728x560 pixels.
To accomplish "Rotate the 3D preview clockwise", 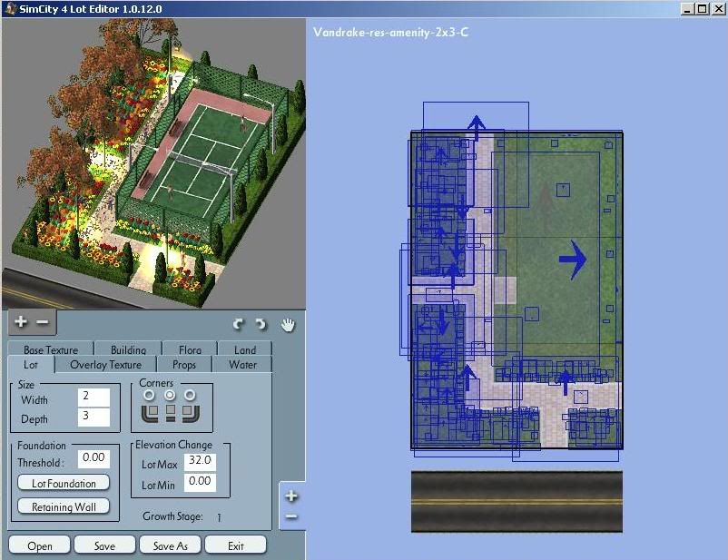I will click(x=261, y=324).
